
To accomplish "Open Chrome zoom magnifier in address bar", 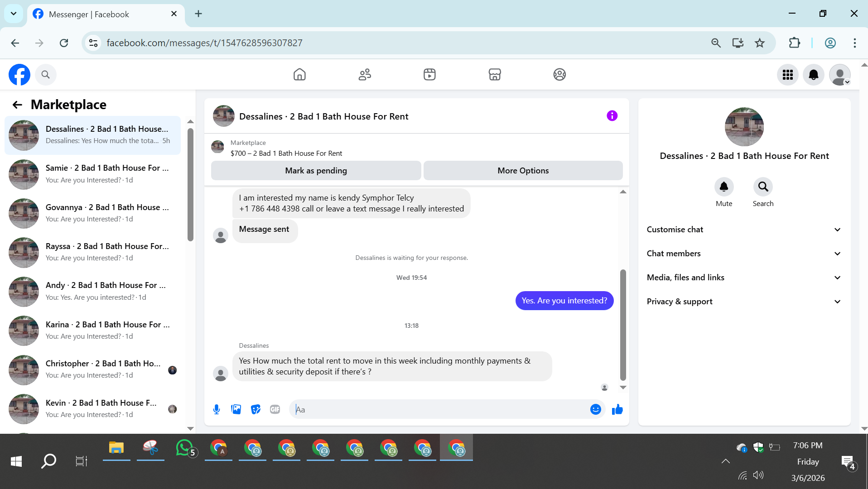I will tap(716, 43).
